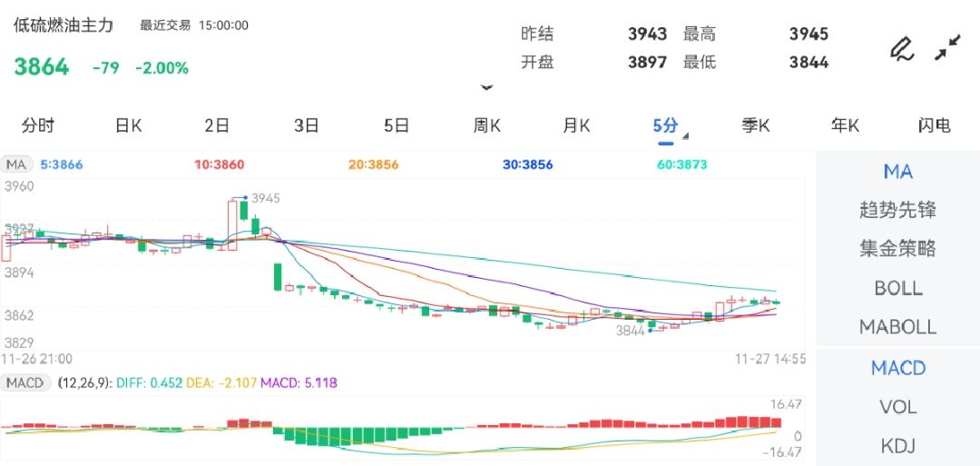Click the 低硫燃油主力 contract title
The height and width of the screenshot is (466, 980).
64,25
